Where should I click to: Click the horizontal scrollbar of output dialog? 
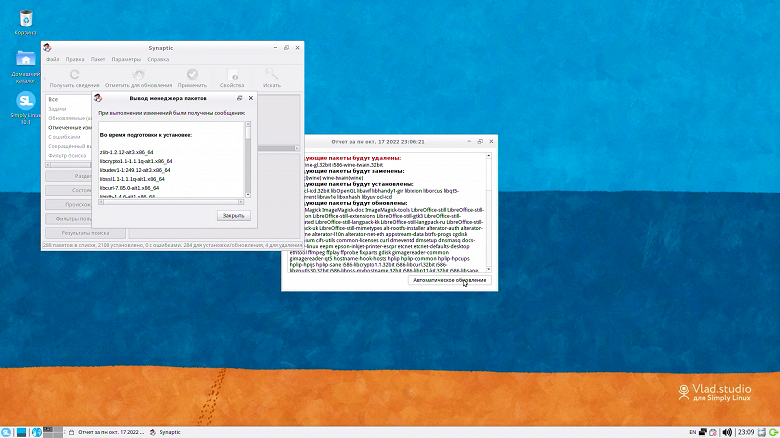[171, 202]
